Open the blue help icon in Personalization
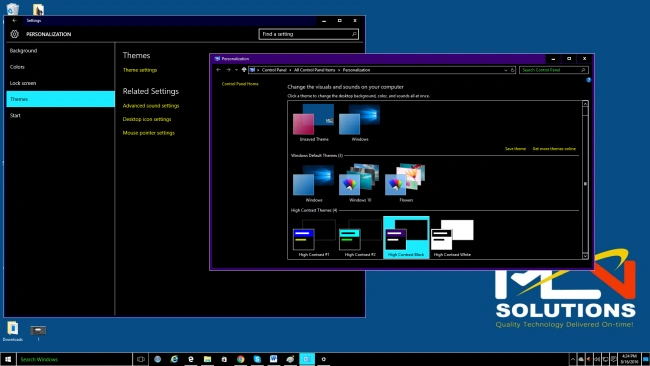This screenshot has width=650, height=366. click(588, 80)
